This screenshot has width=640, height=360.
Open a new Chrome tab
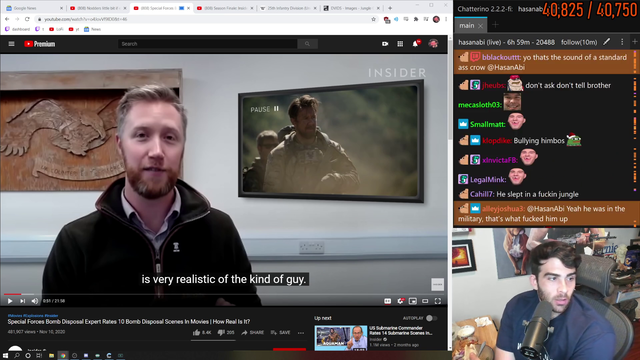390,8
